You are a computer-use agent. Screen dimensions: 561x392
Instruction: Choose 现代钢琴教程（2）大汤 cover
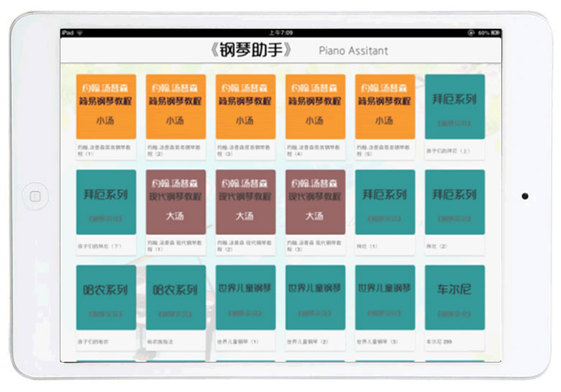pyautogui.click(x=245, y=201)
